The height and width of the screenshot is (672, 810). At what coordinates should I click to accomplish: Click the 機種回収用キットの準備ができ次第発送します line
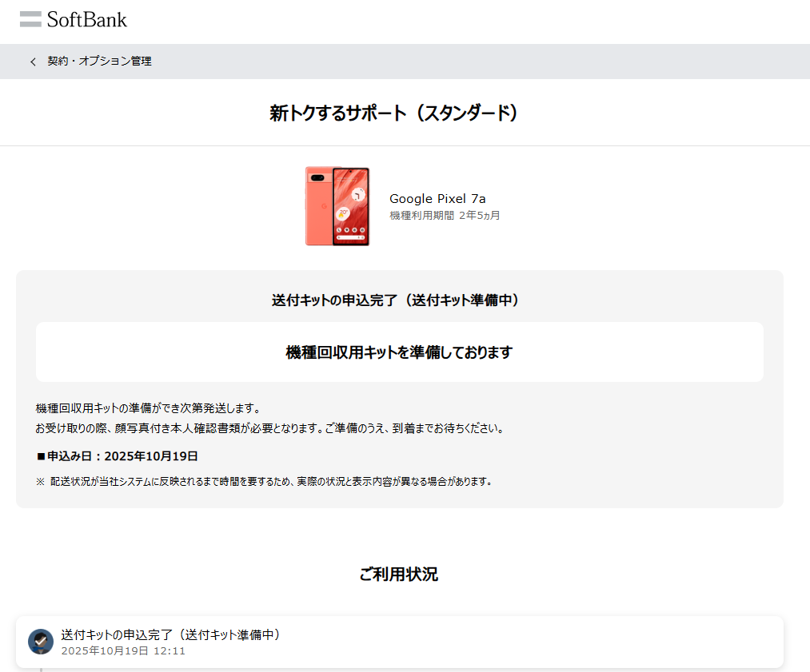[148, 408]
